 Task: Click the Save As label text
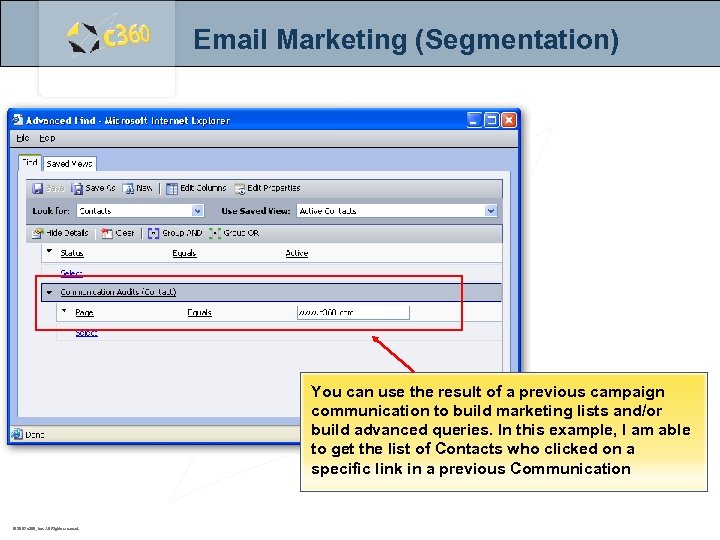pos(100,188)
